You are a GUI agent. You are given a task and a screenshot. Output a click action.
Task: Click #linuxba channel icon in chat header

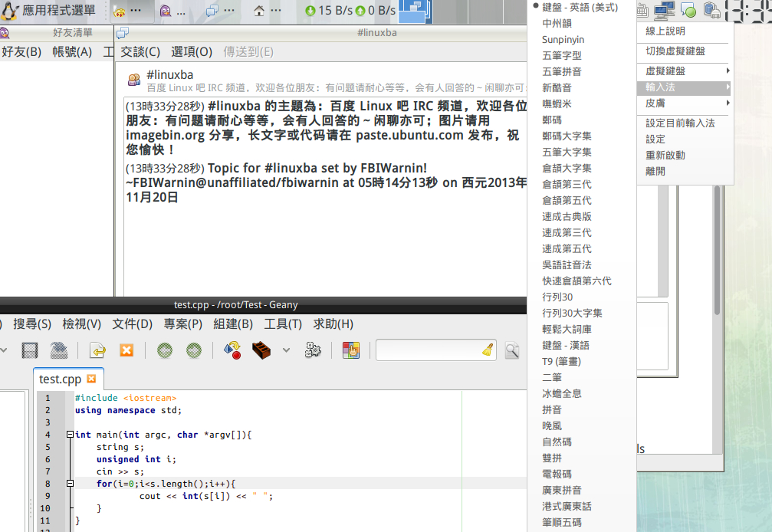pos(134,80)
